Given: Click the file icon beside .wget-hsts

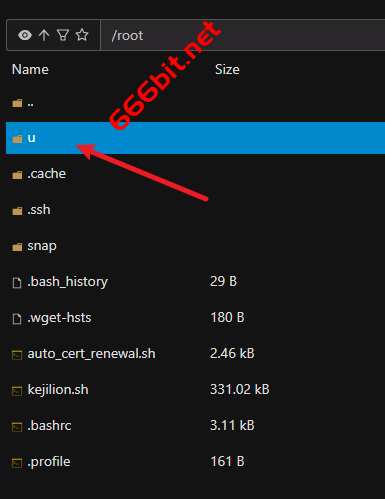Looking at the screenshot, I should tap(17, 319).
